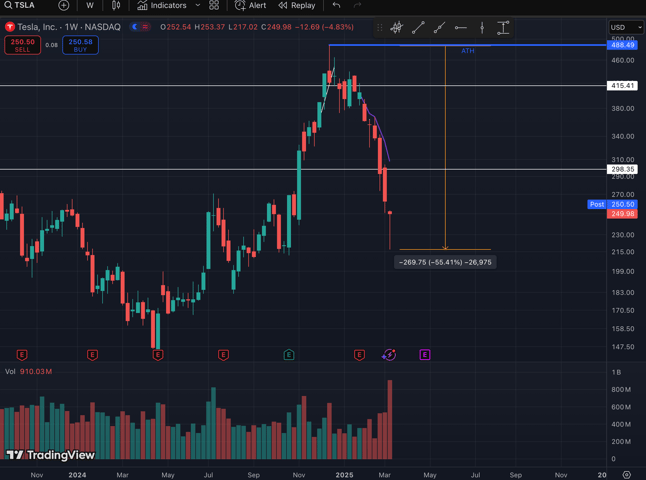Open the USD currency dropdown
This screenshot has width=646, height=480.
[x=626, y=27]
